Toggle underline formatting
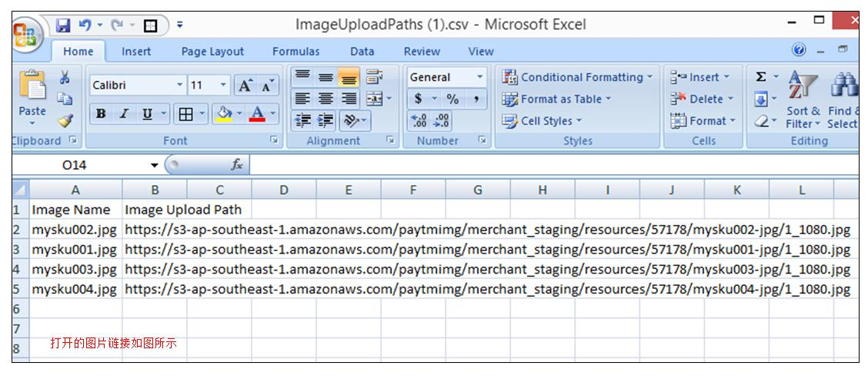 (x=147, y=114)
